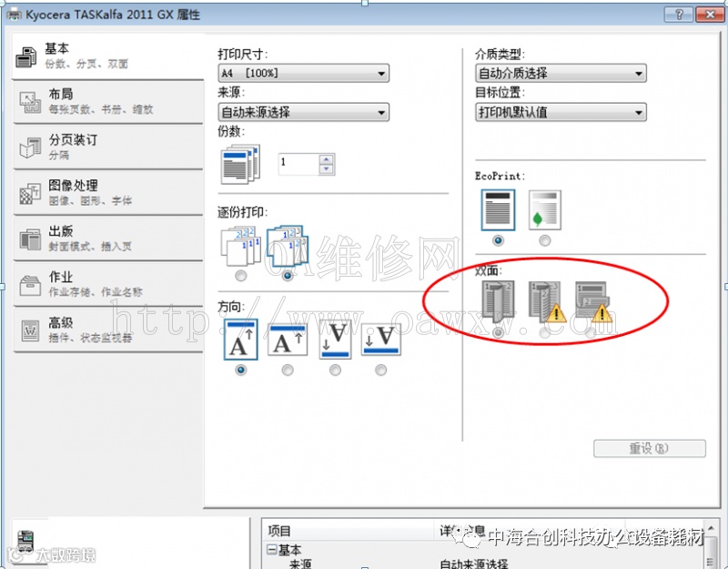The height and width of the screenshot is (569, 728).
Task: Select EcoPrint on radio button
Action: coord(544,240)
